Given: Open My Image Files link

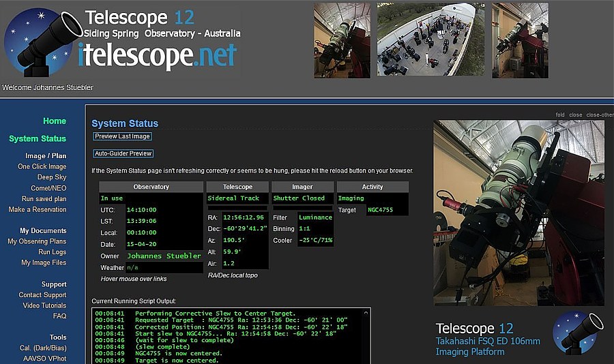Looking at the screenshot, I should tap(44, 263).
